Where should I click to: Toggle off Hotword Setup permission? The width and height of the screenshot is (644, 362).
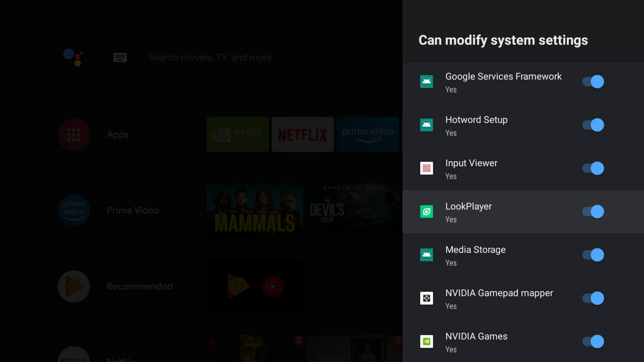tap(593, 125)
